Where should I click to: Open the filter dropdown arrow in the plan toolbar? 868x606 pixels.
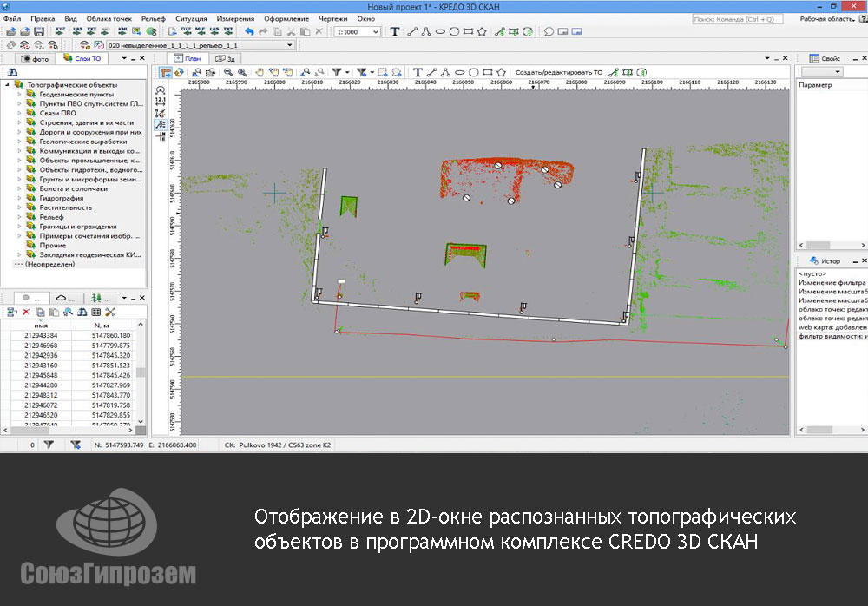347,73
